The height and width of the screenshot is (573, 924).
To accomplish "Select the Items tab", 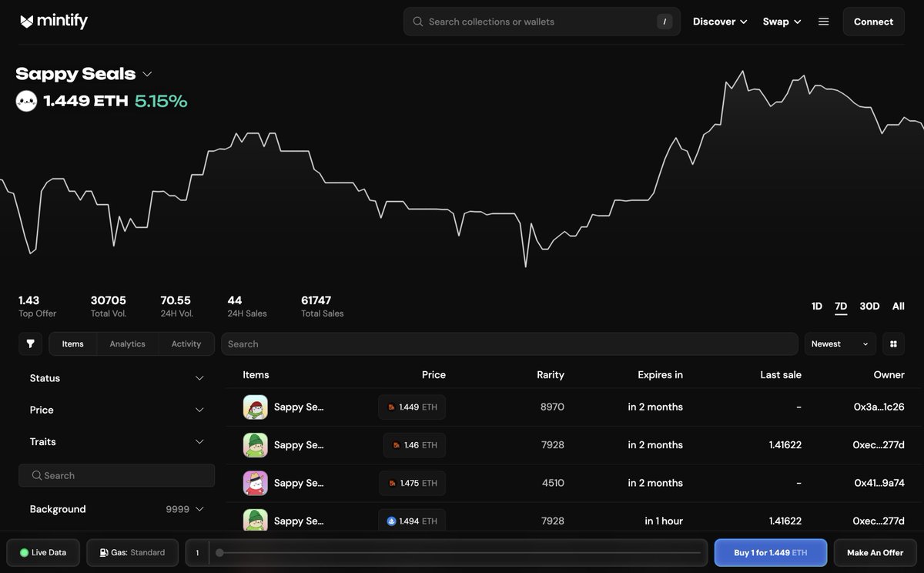I will coord(73,343).
